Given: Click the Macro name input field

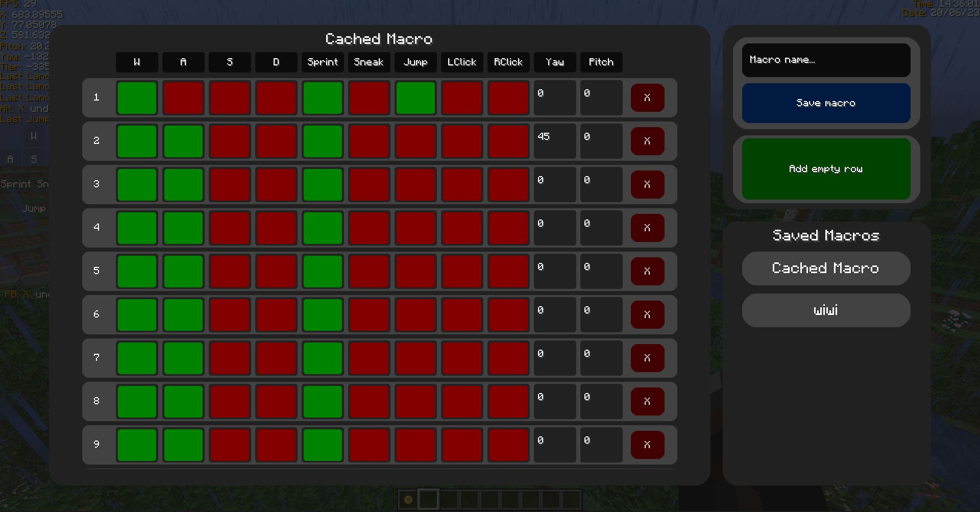Looking at the screenshot, I should (x=825, y=60).
